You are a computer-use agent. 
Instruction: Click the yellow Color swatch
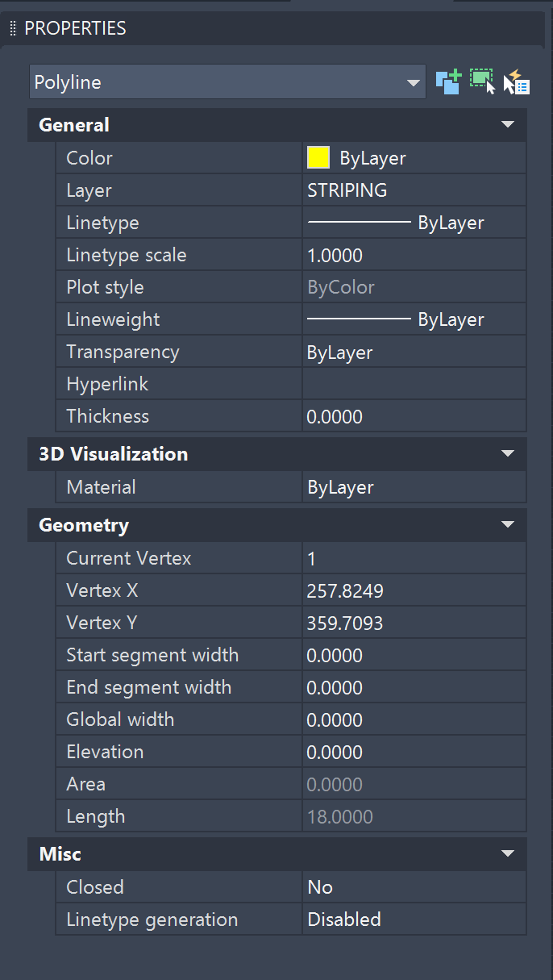pos(318,157)
